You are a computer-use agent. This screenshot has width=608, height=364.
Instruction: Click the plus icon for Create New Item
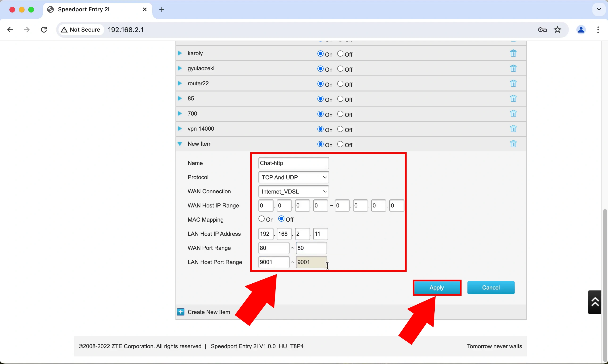181,312
